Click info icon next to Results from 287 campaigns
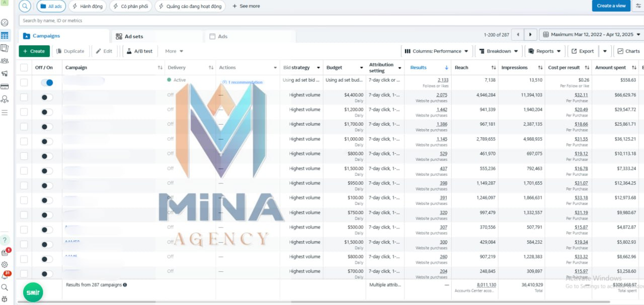 click(x=125, y=285)
